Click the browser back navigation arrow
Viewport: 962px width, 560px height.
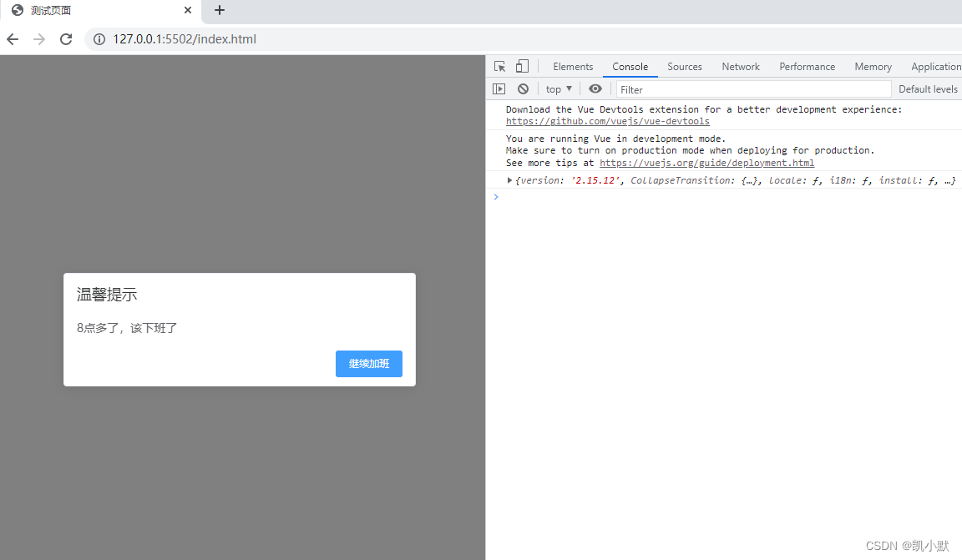(12, 38)
